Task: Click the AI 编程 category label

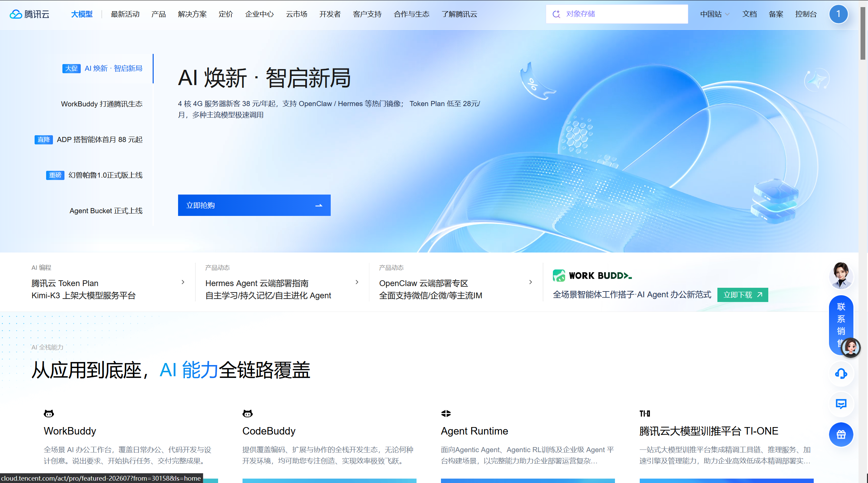Action: coord(41,267)
